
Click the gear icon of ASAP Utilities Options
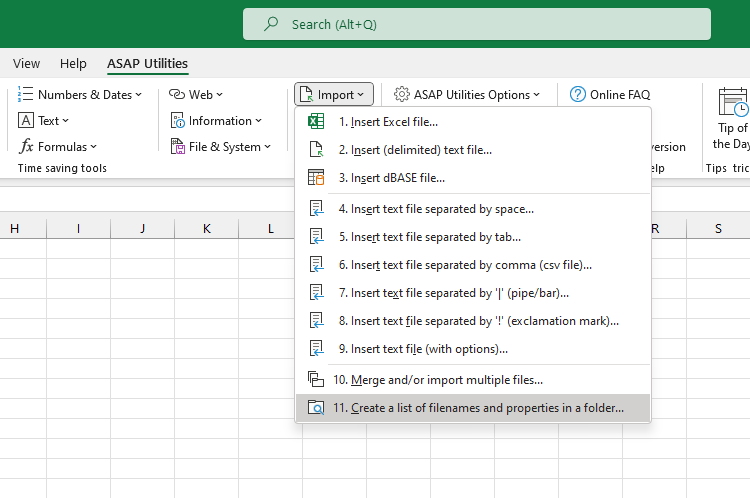pyautogui.click(x=402, y=94)
